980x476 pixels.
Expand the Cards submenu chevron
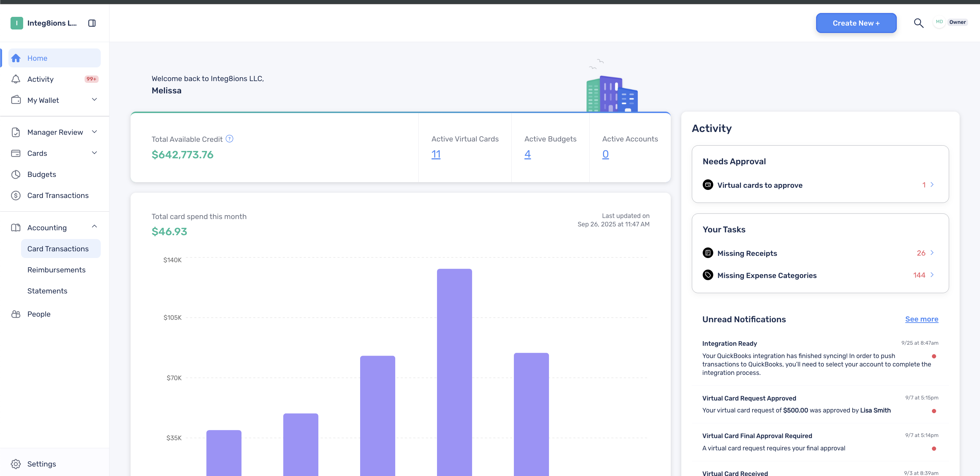tap(94, 153)
